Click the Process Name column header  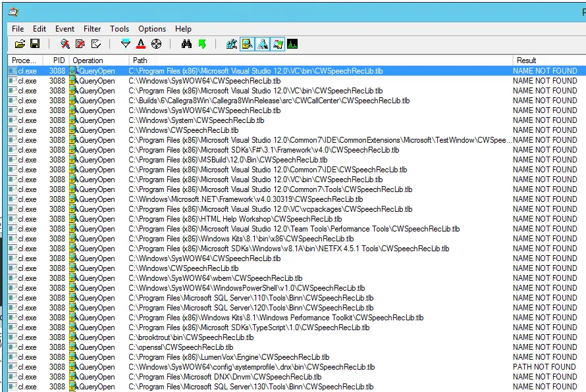point(24,61)
